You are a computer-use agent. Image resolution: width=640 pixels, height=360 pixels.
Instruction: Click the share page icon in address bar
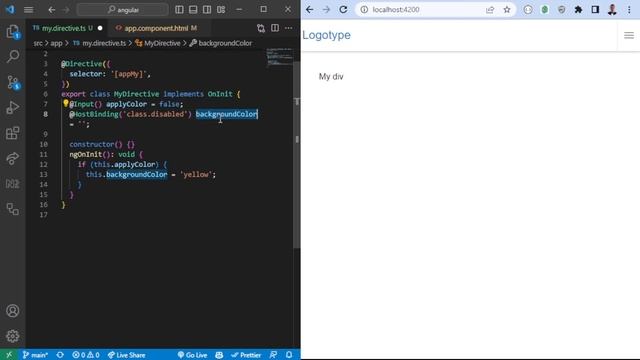[x=490, y=9]
